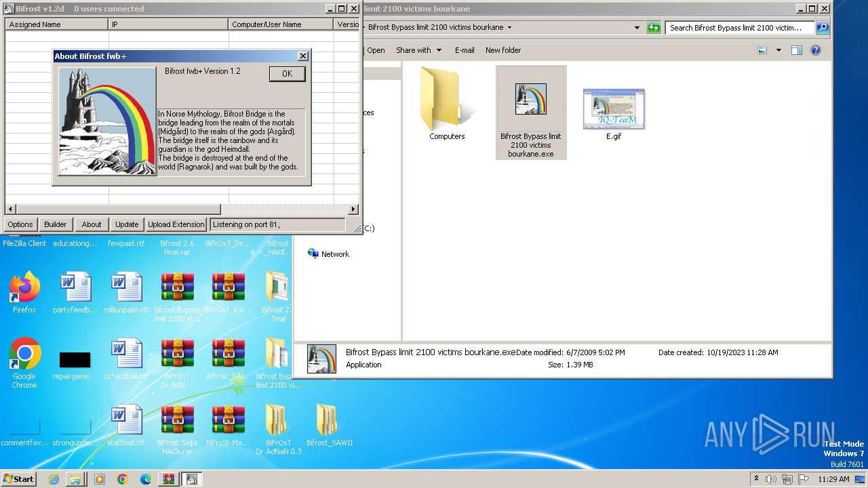Launch Internet Explorer from taskbar
This screenshot has height=488, width=868.
point(54,479)
